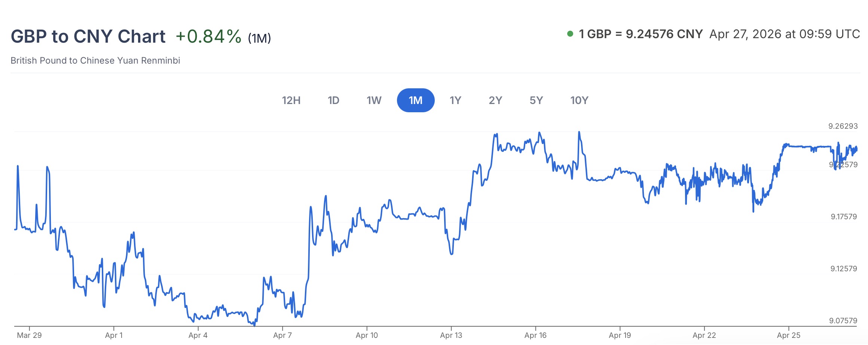Switch chart to 1Y range
Screen dimensions: 868x345
pos(455,100)
